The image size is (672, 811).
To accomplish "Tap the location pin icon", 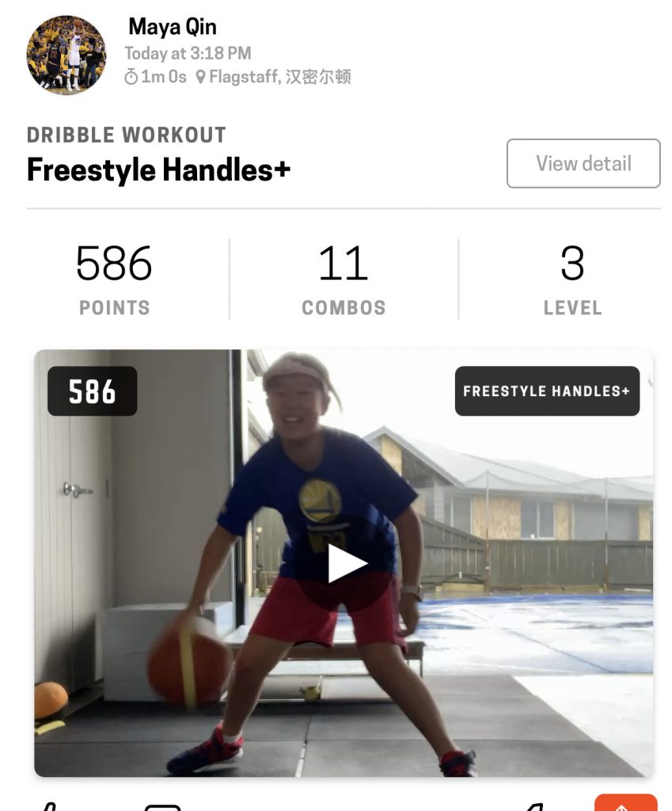I will [x=200, y=77].
